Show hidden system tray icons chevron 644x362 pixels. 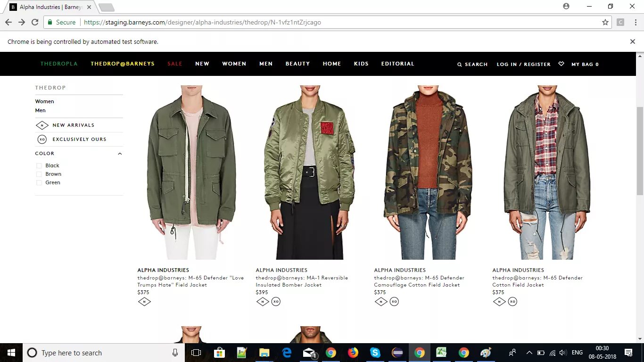[529, 353]
